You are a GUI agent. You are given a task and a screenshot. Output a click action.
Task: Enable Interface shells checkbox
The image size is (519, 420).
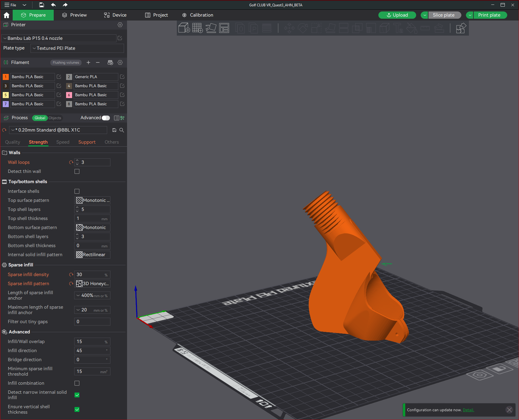77,191
